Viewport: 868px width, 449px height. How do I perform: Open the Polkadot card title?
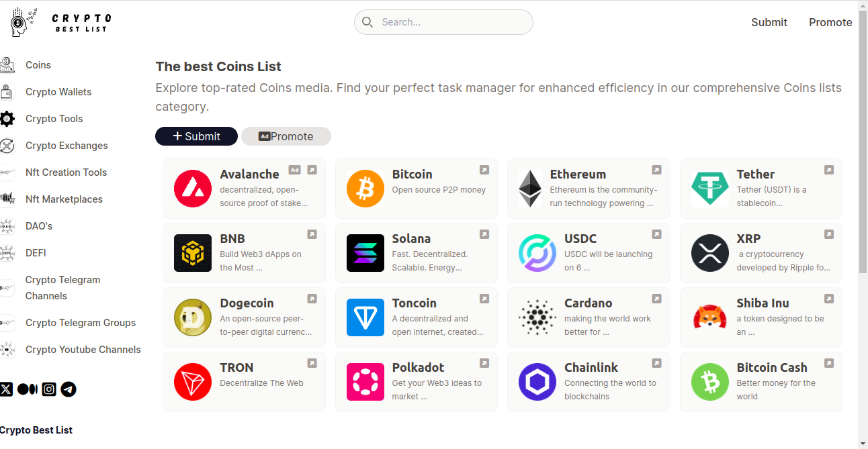[x=418, y=368]
